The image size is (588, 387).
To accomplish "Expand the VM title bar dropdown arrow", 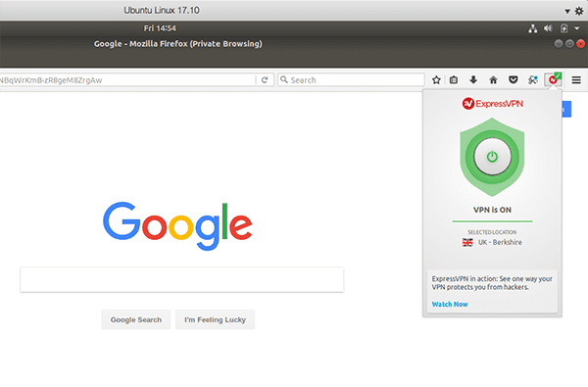I will tap(567, 11).
